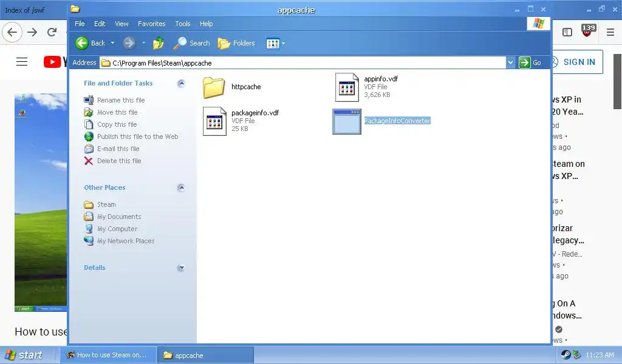The image size is (622, 364).
Task: Click the appcache taskbar button
Action: (205, 356)
